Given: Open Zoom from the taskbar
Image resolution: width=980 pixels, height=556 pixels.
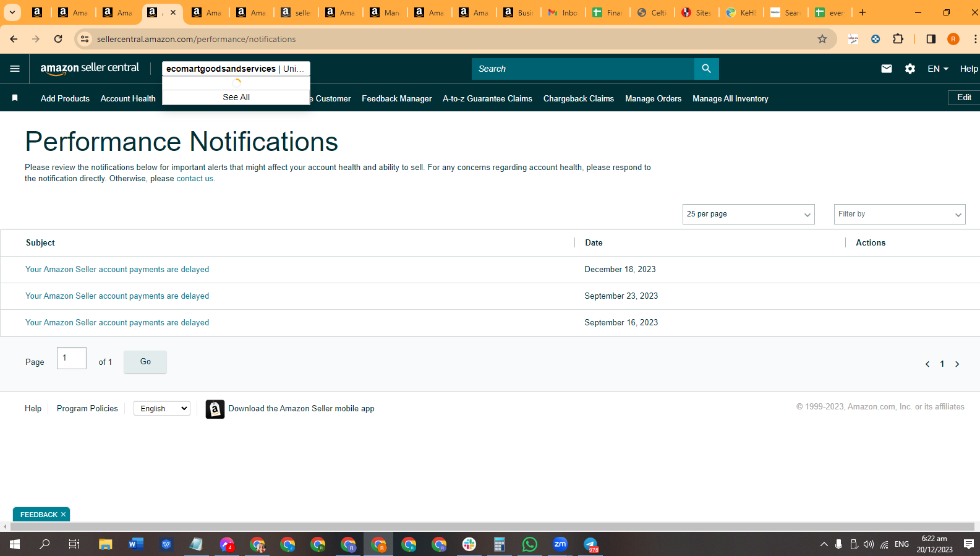Looking at the screenshot, I should pyautogui.click(x=560, y=544).
